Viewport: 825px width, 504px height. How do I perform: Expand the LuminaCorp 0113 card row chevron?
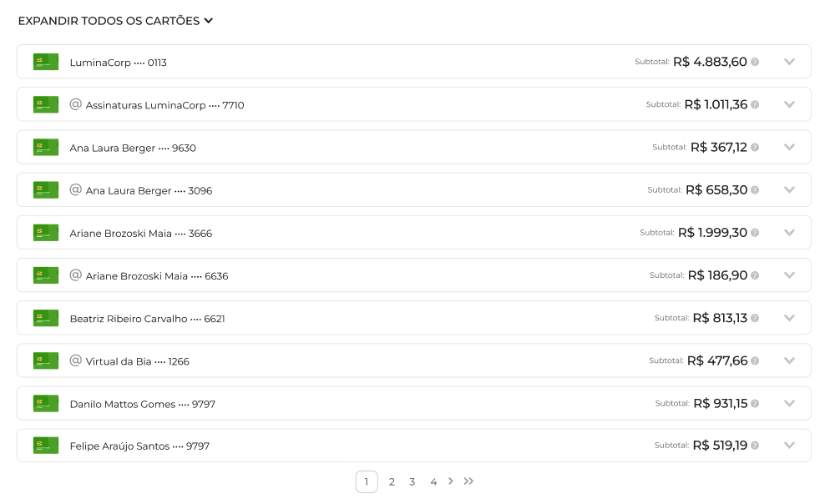(789, 62)
